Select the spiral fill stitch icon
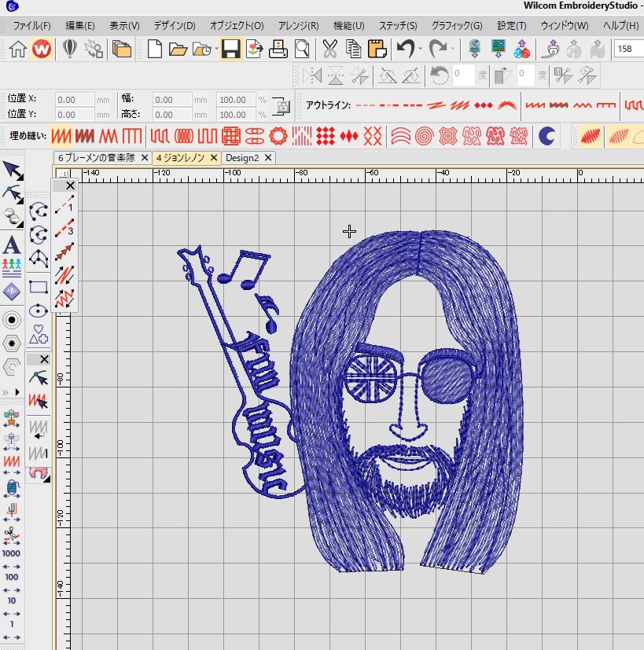 (x=424, y=136)
